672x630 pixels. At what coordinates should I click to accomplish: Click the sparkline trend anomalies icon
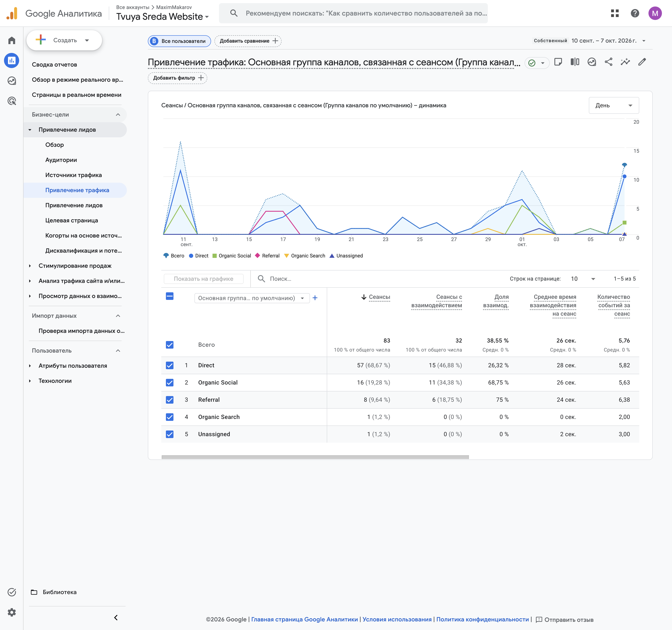pos(625,62)
